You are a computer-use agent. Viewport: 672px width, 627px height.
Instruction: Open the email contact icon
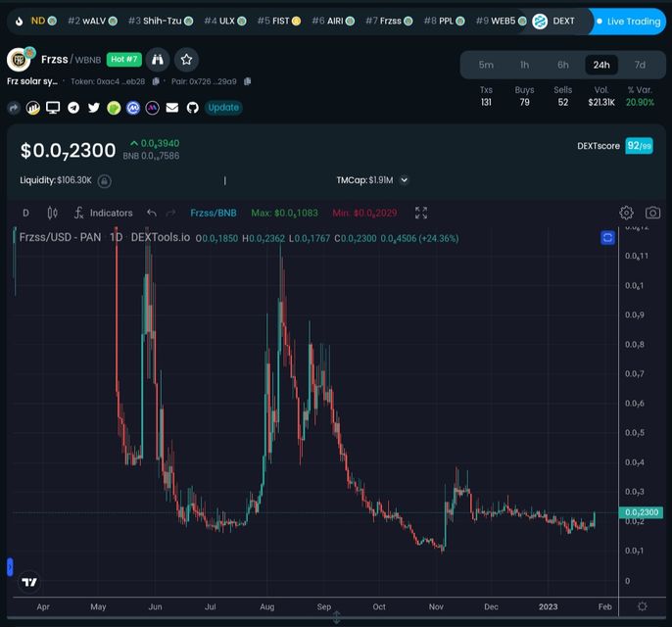click(x=172, y=108)
